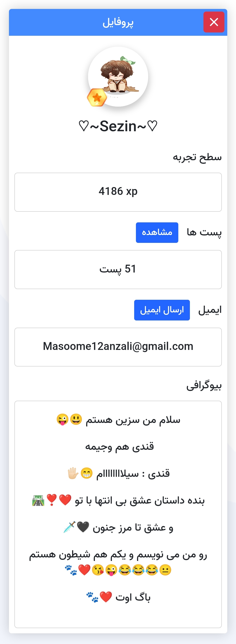The height and width of the screenshot is (644, 236).
Task: Click the red heart exclamation emoji
Action: coord(52,500)
